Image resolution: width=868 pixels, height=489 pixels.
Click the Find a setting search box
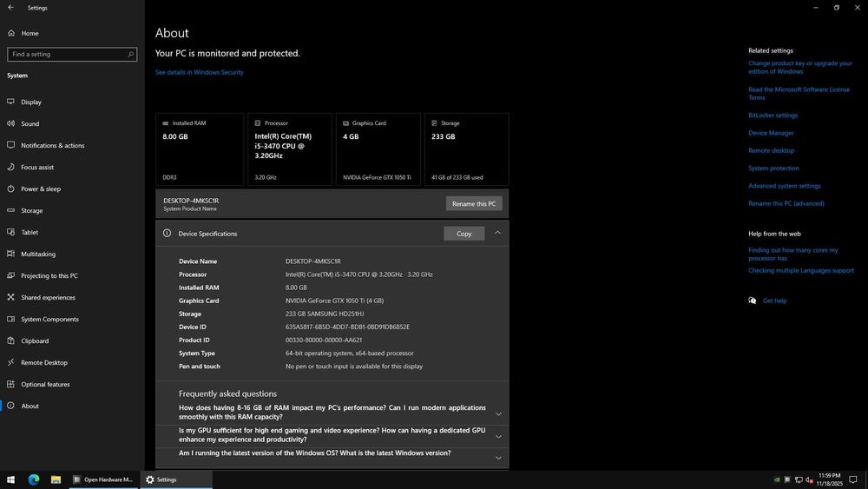tap(72, 54)
